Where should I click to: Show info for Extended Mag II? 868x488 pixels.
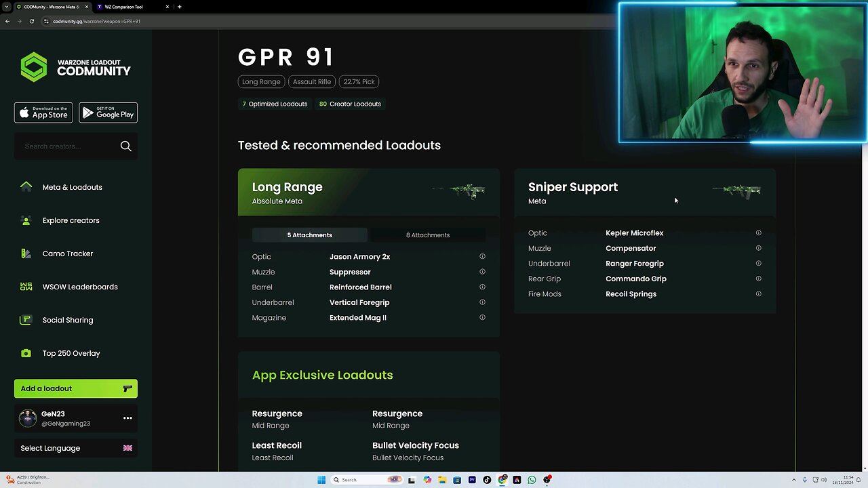point(482,317)
